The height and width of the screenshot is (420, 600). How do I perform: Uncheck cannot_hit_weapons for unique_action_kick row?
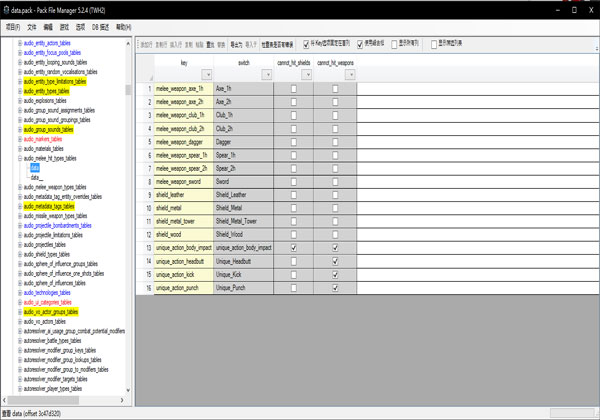(x=335, y=273)
